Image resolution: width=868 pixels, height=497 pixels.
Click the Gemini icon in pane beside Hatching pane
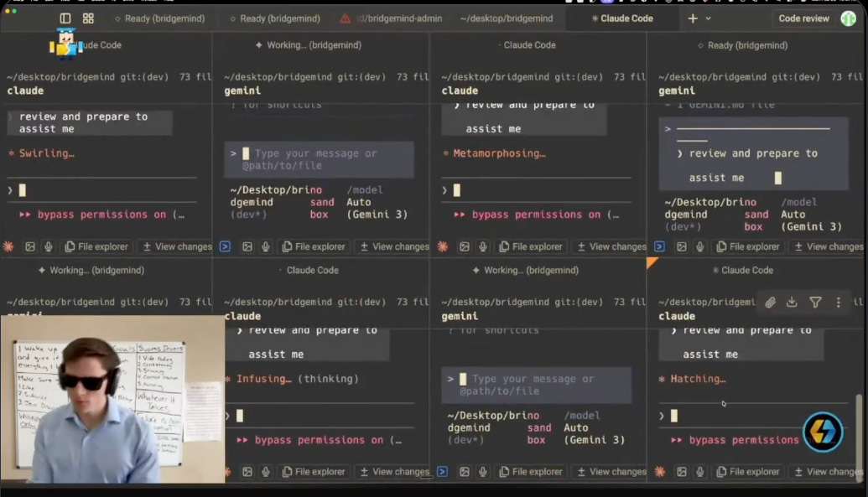point(442,472)
